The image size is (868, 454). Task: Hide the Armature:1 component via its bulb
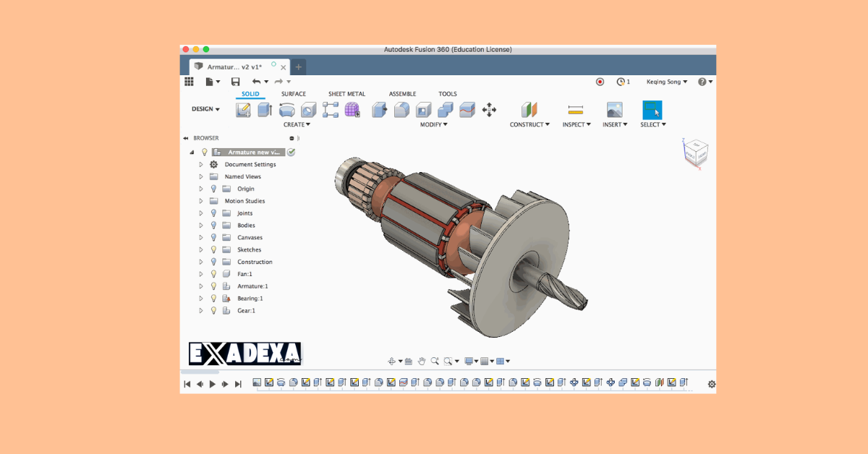click(x=213, y=286)
